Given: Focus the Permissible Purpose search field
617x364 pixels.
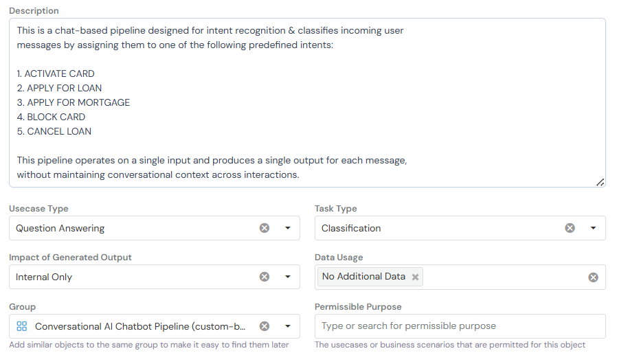Looking at the screenshot, I should coord(459,326).
